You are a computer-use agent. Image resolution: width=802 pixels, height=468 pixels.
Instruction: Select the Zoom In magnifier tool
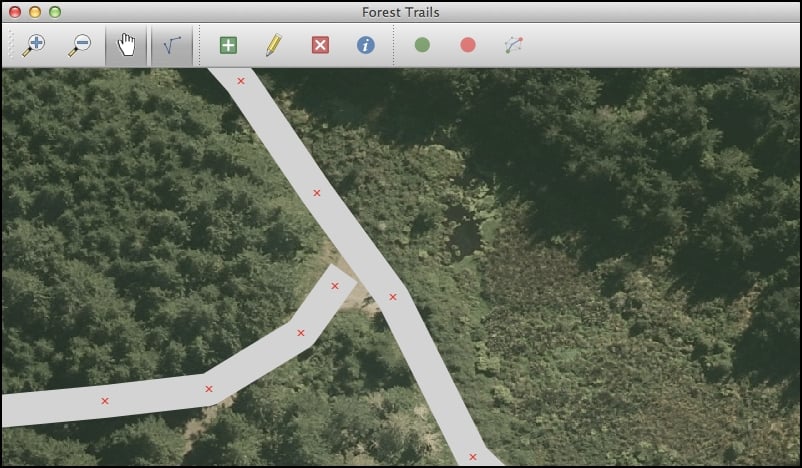[x=34, y=45]
